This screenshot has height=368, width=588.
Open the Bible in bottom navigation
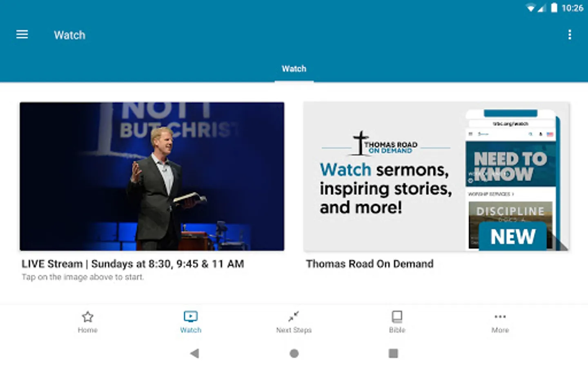397,322
